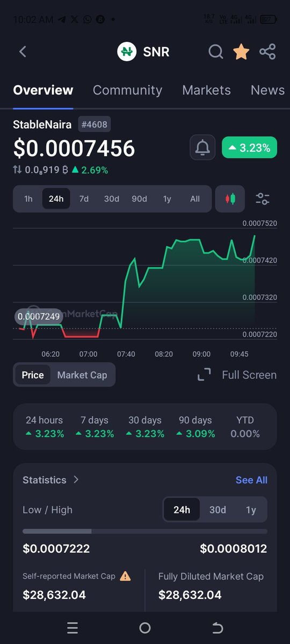Tap the Telegram notification icon
290x644 pixels.
point(61,19)
